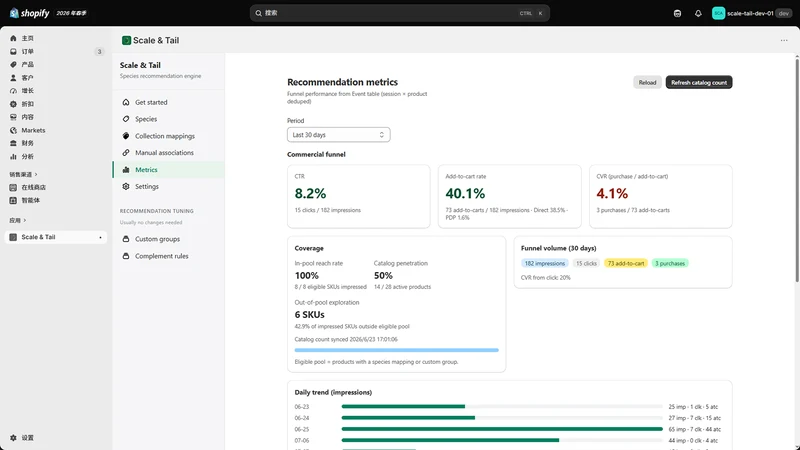
Task: Click the 客户 customers icon
Action: (13, 78)
